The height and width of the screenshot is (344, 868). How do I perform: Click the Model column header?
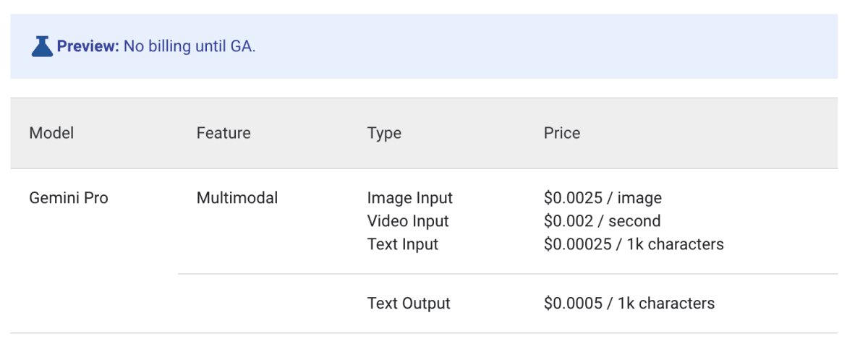coord(51,133)
